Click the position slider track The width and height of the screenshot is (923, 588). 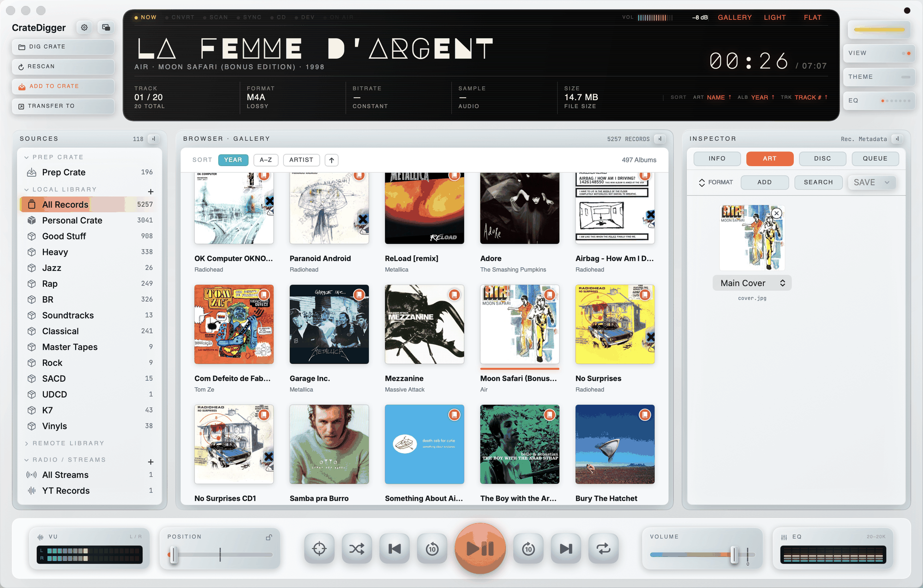click(221, 555)
